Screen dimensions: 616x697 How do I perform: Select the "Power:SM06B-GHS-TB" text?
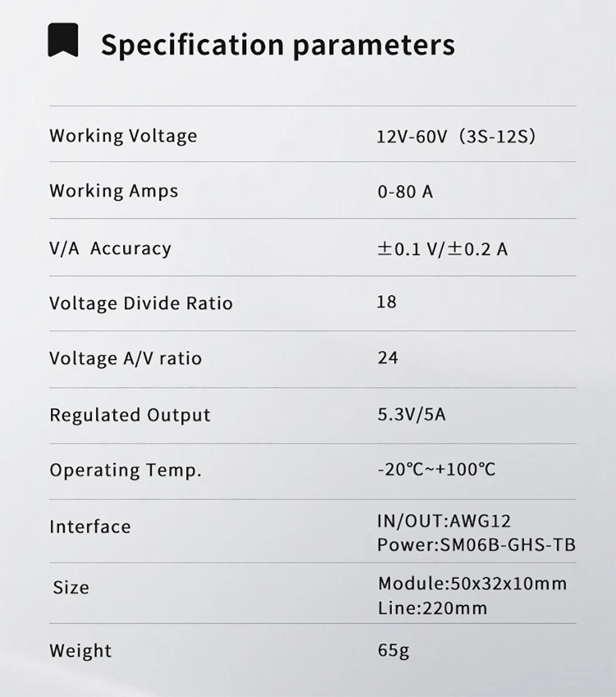coord(476,545)
